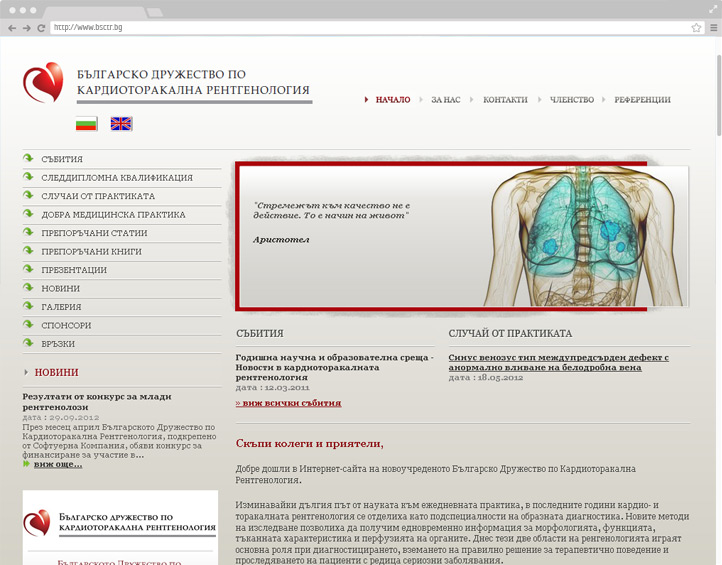Click the page vertical scrollbar
722x565 pixels.
(719, 95)
